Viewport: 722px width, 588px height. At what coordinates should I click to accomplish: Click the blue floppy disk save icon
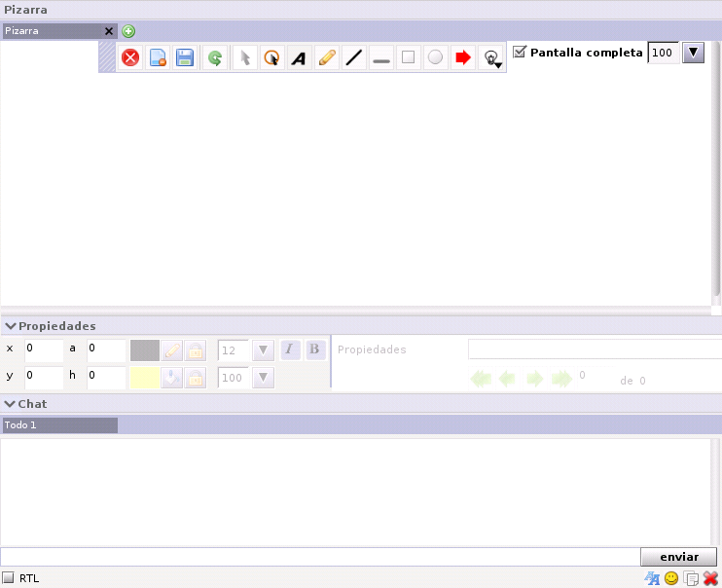pos(185,58)
